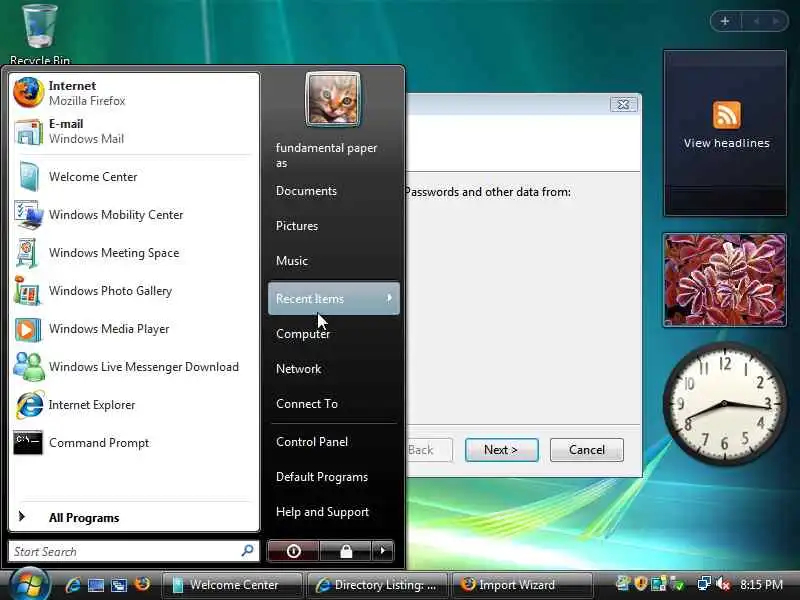Click the analog clock gadget
Screen dimensions: 800x600
tap(724, 404)
